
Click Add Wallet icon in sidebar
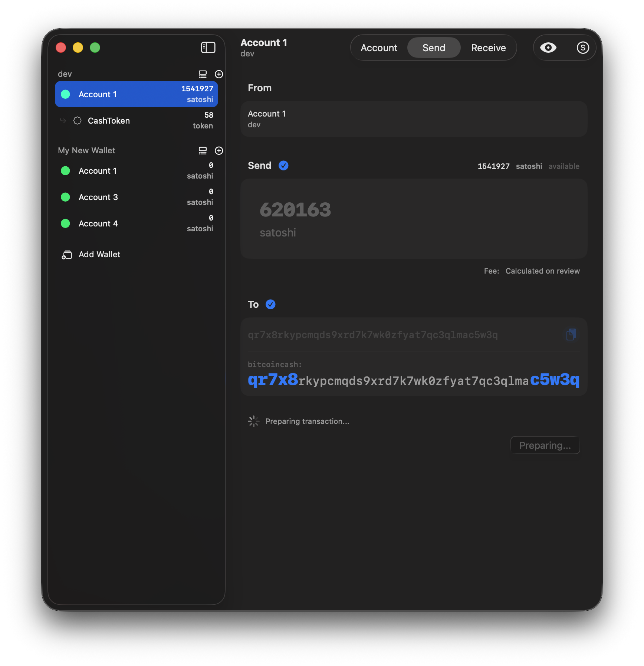click(67, 255)
